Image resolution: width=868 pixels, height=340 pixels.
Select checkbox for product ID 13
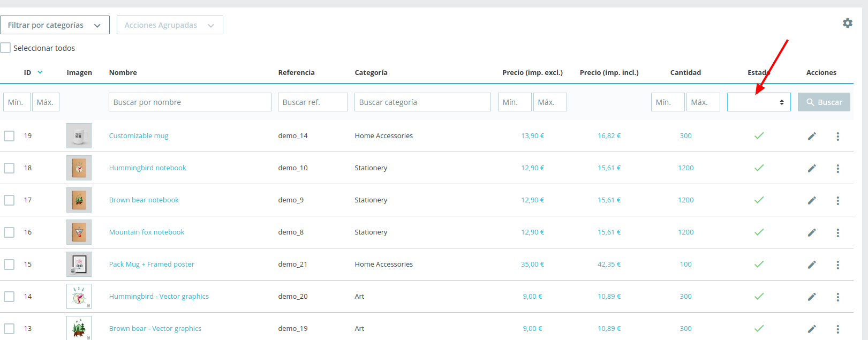coord(9,329)
